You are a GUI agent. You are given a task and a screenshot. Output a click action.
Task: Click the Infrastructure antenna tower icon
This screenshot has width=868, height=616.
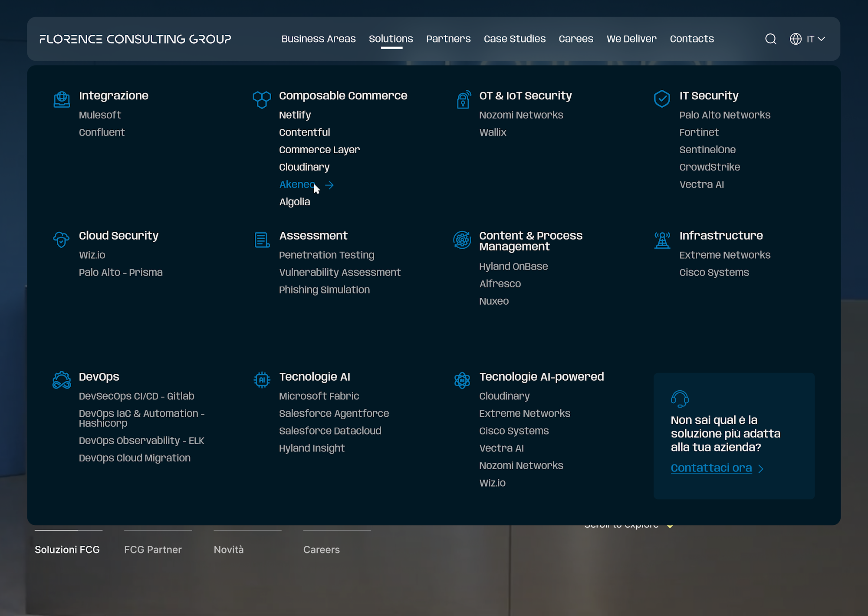pos(662,240)
